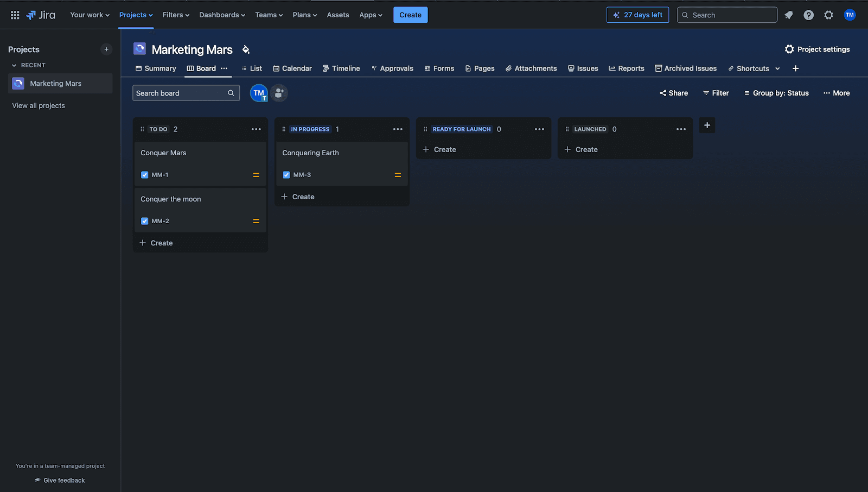Open the Reports tab
Image resolution: width=868 pixels, height=492 pixels.
[627, 68]
